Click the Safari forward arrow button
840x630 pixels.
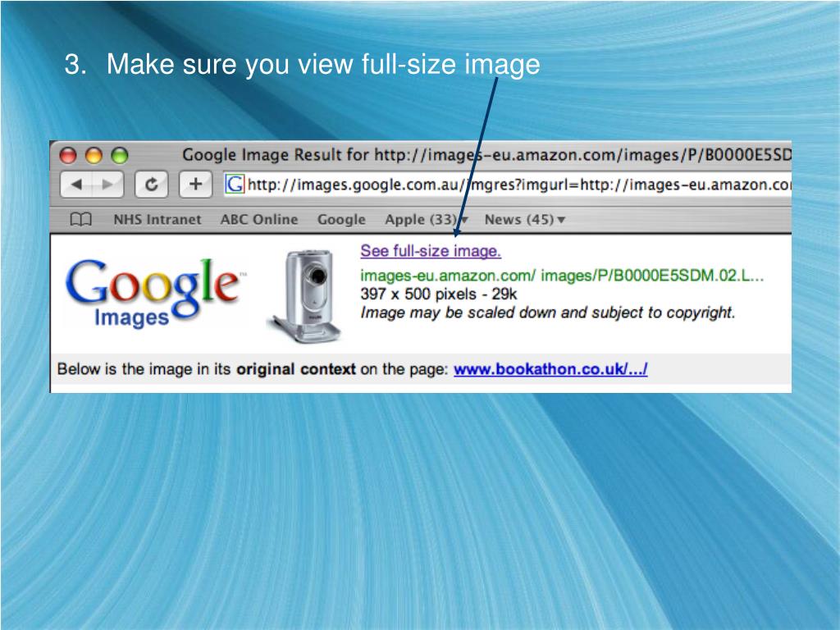click(107, 185)
